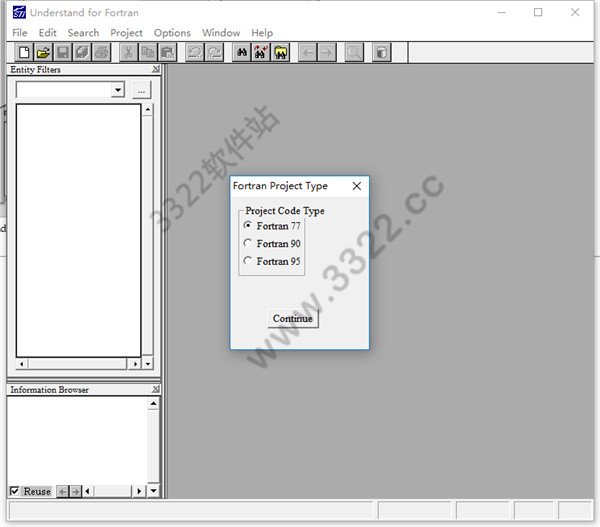This screenshot has width=600, height=527.
Task: Click the Continue button
Action: tap(293, 318)
